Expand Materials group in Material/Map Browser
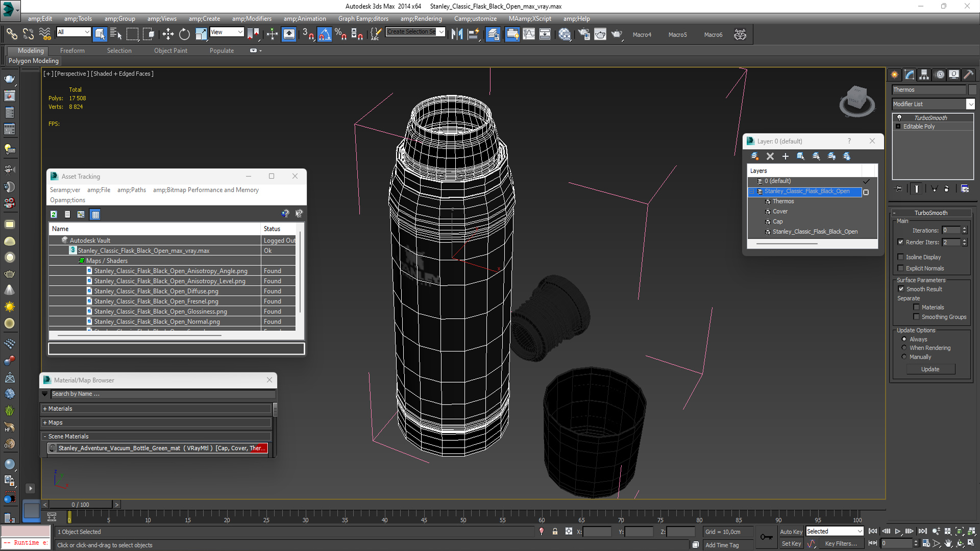 pos(45,409)
